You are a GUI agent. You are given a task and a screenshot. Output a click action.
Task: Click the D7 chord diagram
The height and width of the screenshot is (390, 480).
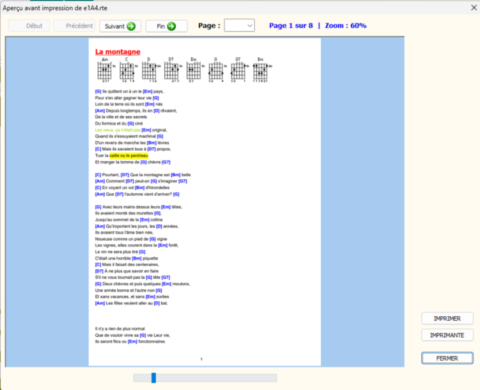point(172,70)
